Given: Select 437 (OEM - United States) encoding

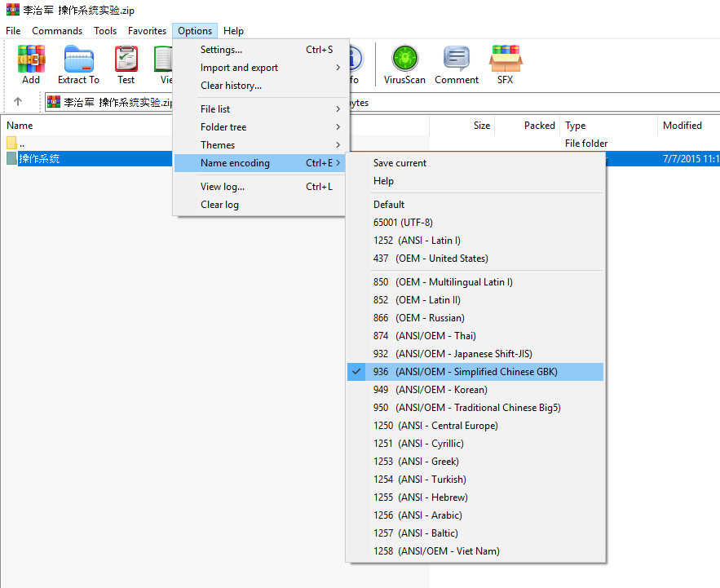Looking at the screenshot, I should pyautogui.click(x=475, y=259).
